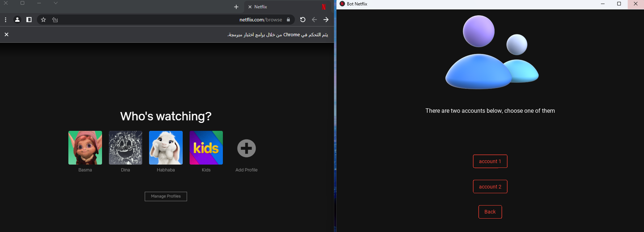Screen dimensions: 644x232
Task: Click the share page icon in address bar
Action: click(55, 20)
